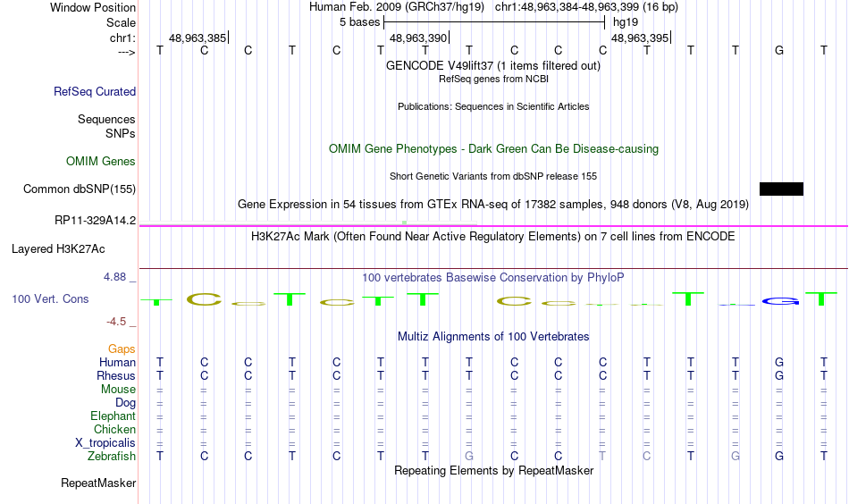Select the Elephant alignment row label
This screenshot has width=849, height=504.
tap(113, 416)
